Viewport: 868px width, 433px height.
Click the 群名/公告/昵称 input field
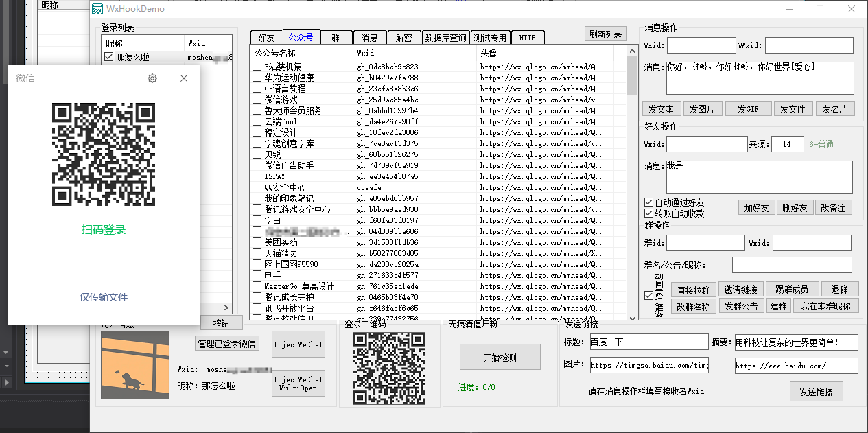click(792, 265)
